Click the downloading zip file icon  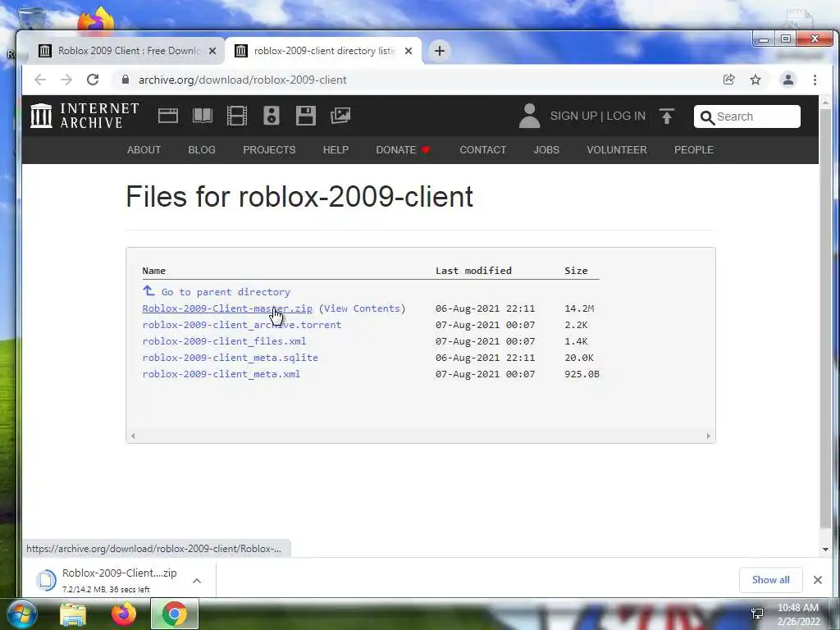46,580
